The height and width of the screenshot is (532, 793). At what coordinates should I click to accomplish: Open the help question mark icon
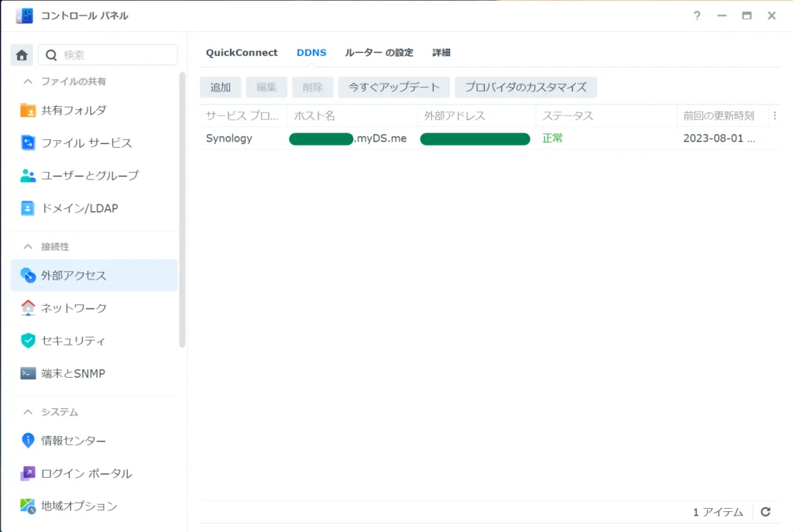point(697,15)
